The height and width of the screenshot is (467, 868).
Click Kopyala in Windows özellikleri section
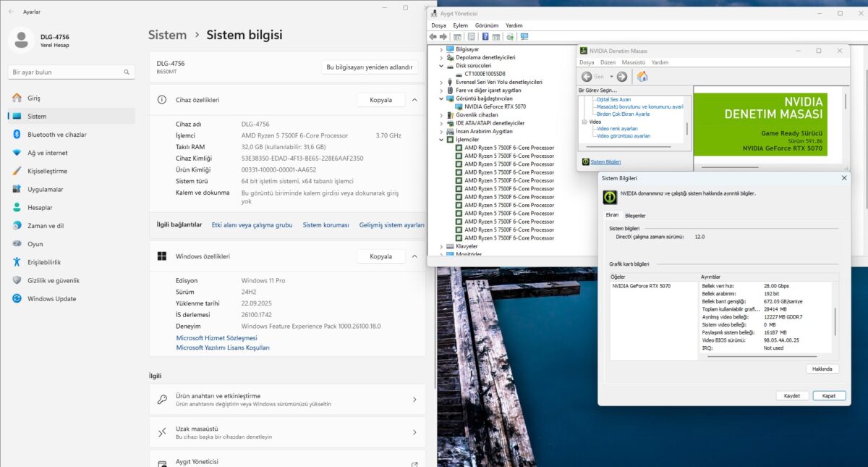pyautogui.click(x=381, y=256)
